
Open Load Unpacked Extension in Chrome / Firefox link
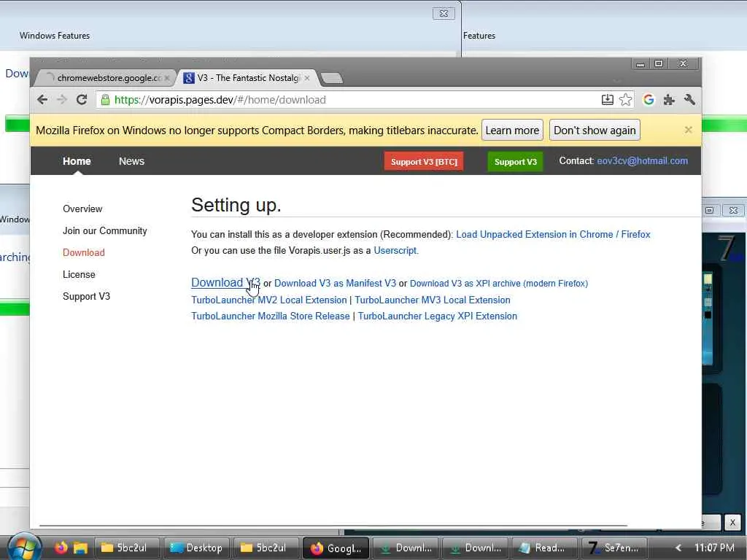pyautogui.click(x=553, y=234)
